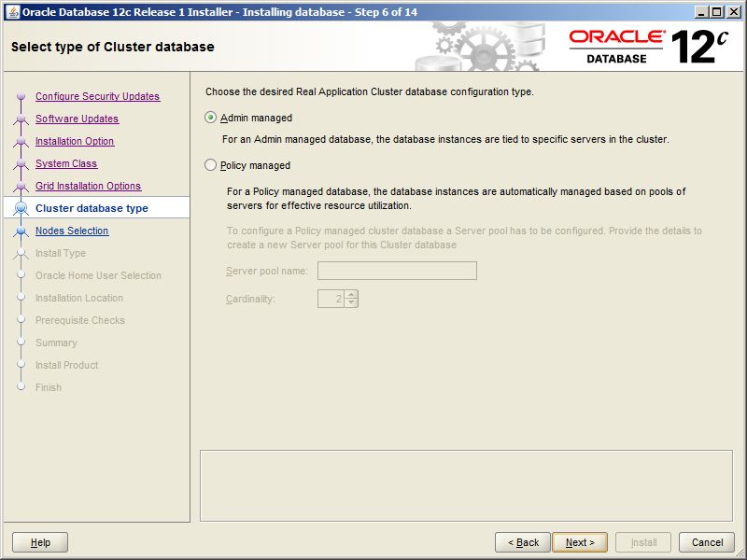Click the Software Updates step bullet icon

point(21,119)
